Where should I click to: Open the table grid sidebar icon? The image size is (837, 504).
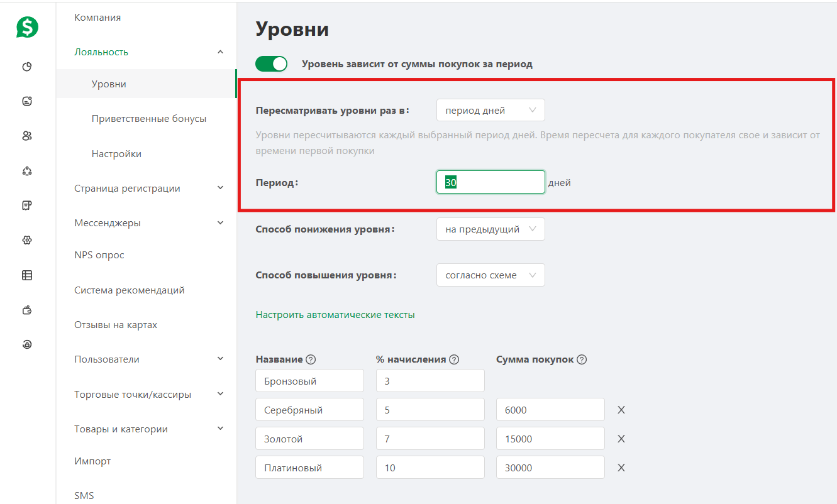coord(27,275)
